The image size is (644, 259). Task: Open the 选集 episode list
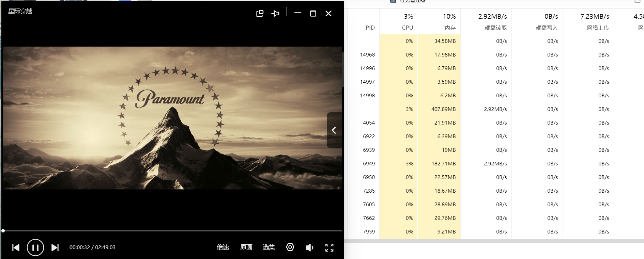269,247
